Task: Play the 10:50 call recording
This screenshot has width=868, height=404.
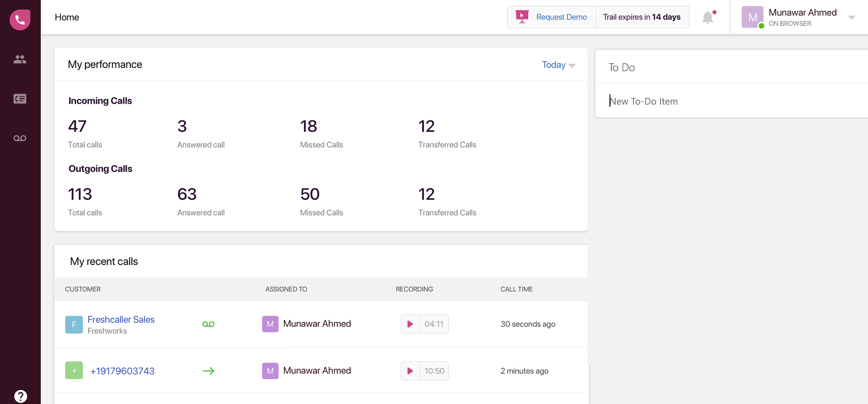Action: 410,371
